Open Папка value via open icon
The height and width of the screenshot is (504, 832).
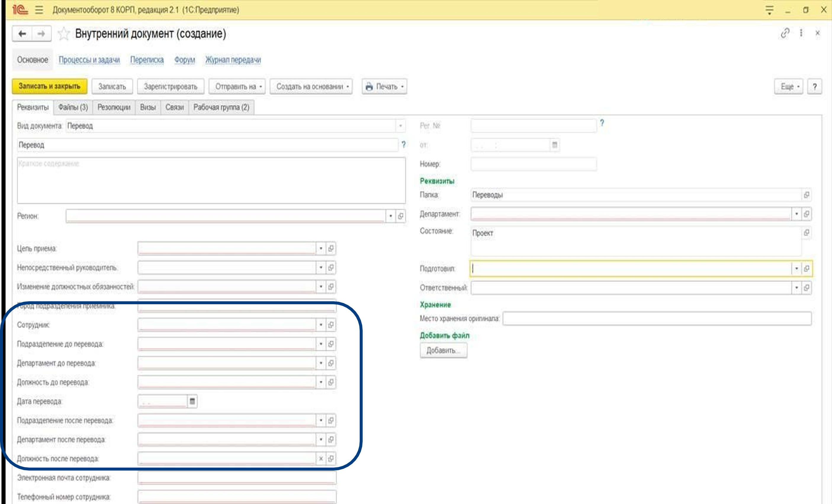click(806, 195)
